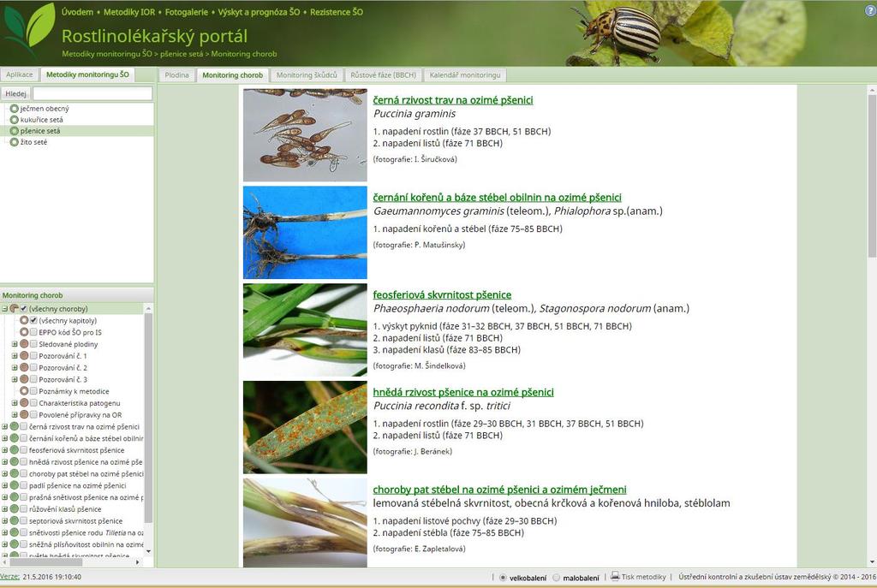Screen dimensions: 877x588
Task: Expand the prašná snětivost pšenice node
Action: [x=4, y=497]
